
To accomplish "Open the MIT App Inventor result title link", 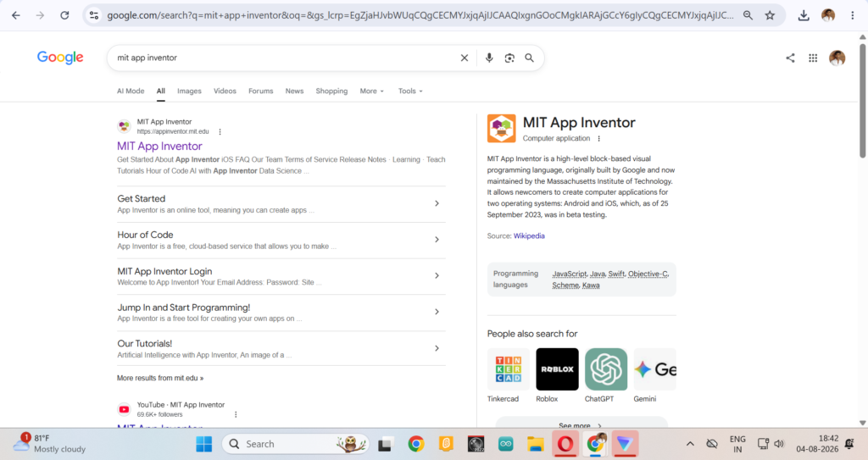I will 159,147.
